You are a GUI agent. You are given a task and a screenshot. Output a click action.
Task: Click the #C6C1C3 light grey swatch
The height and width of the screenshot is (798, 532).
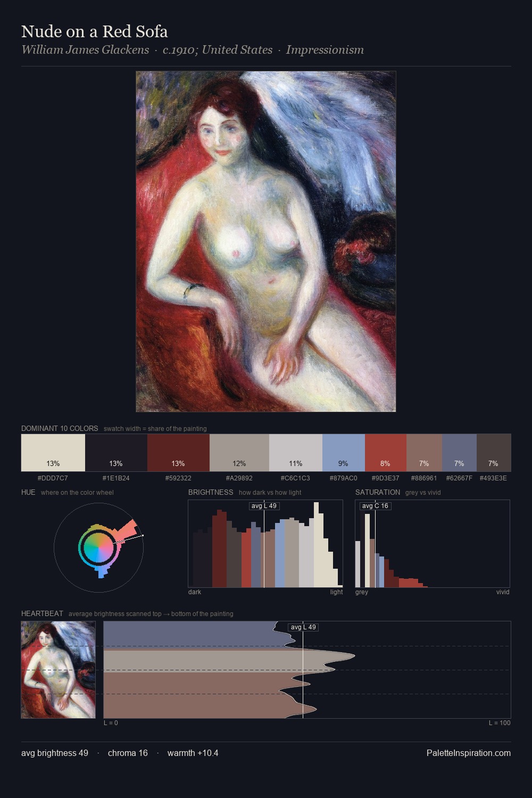[x=296, y=453]
